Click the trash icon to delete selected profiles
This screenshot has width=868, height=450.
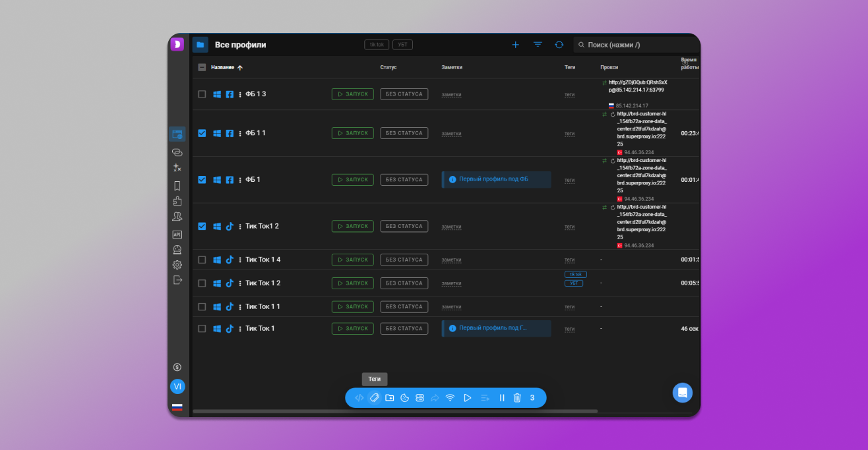(517, 398)
